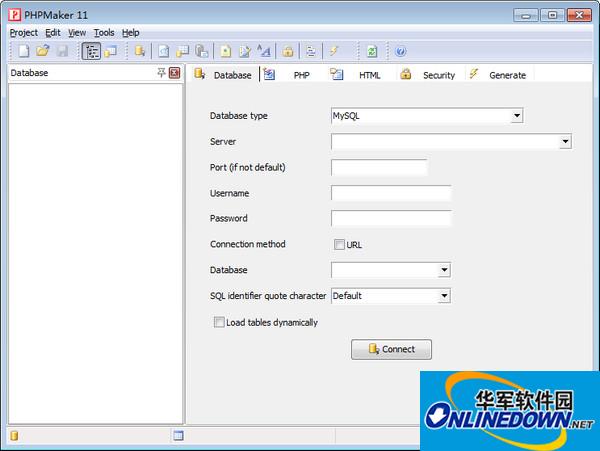Click the page with pencil toolbar icon
600x451 pixels.
click(245, 51)
